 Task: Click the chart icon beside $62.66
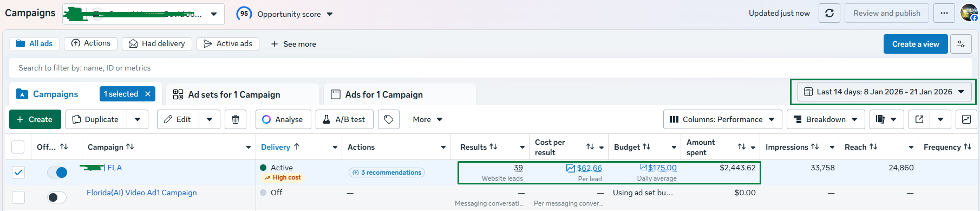click(x=571, y=168)
